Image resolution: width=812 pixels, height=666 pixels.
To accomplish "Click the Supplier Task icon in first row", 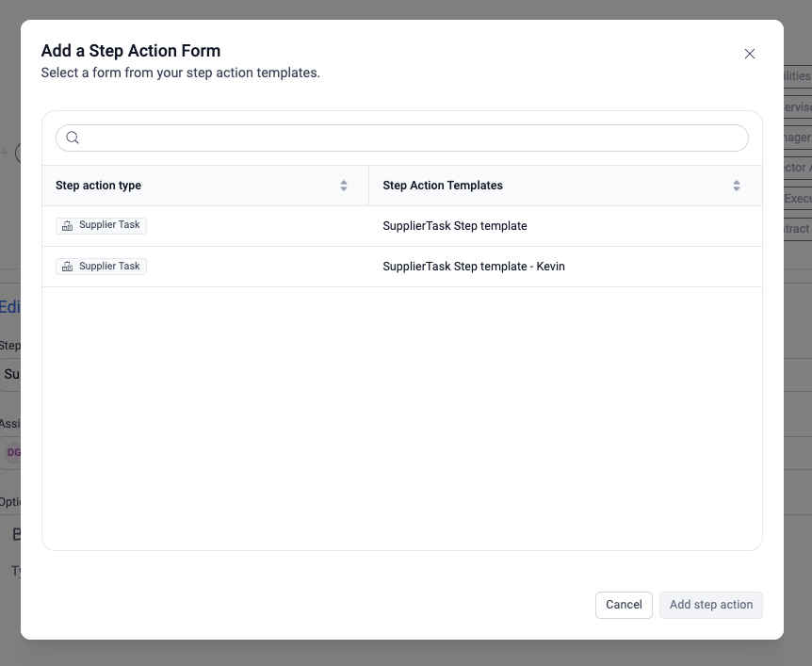I will pos(67,226).
